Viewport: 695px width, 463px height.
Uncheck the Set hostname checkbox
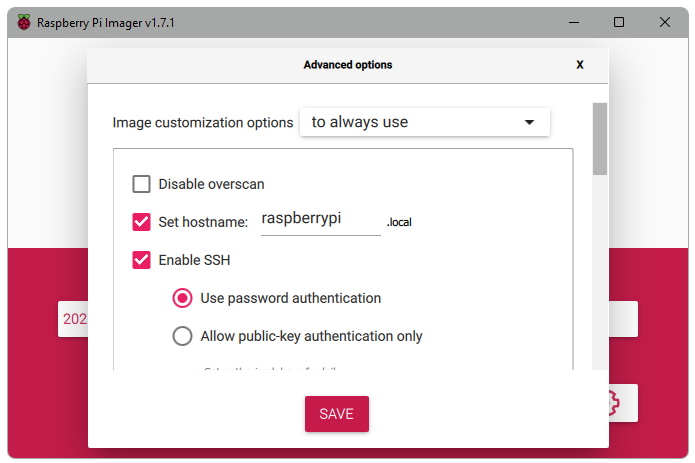tap(142, 222)
